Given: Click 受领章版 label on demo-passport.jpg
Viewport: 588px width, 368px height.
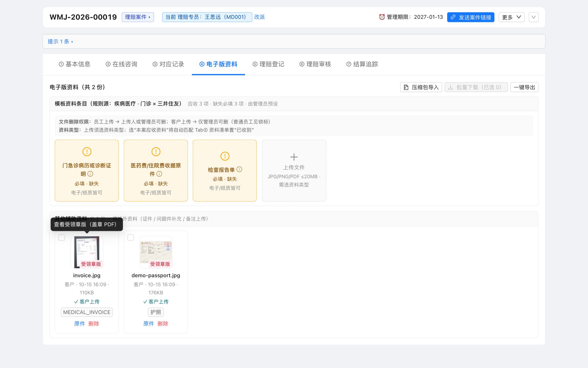Looking at the screenshot, I should tap(160, 264).
